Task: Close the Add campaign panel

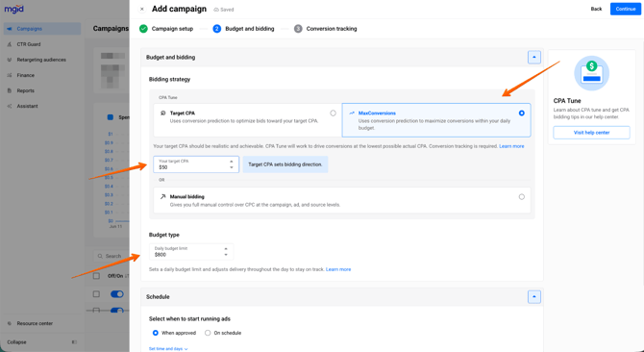Action: tap(141, 9)
